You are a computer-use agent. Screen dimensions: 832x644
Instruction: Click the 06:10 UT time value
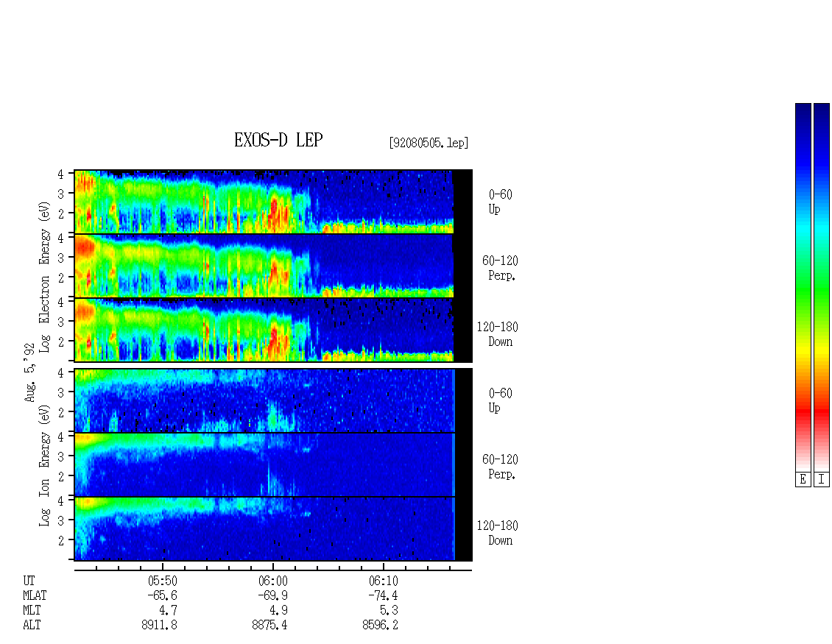383,581
